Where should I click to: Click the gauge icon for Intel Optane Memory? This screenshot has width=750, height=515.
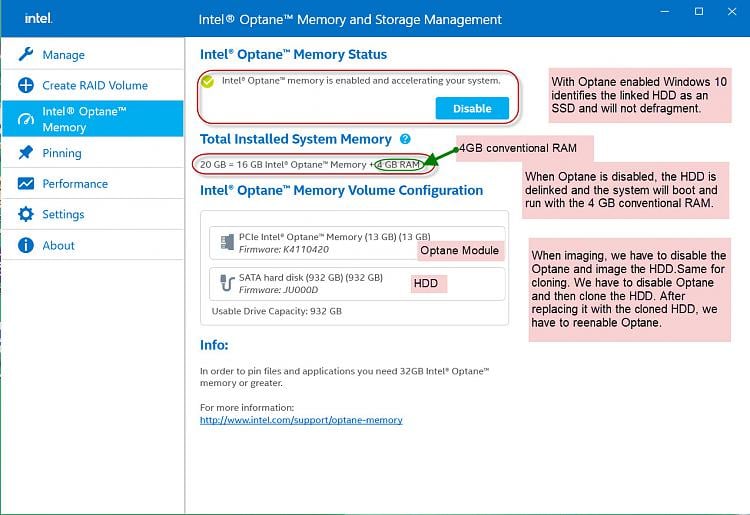[x=26, y=119]
